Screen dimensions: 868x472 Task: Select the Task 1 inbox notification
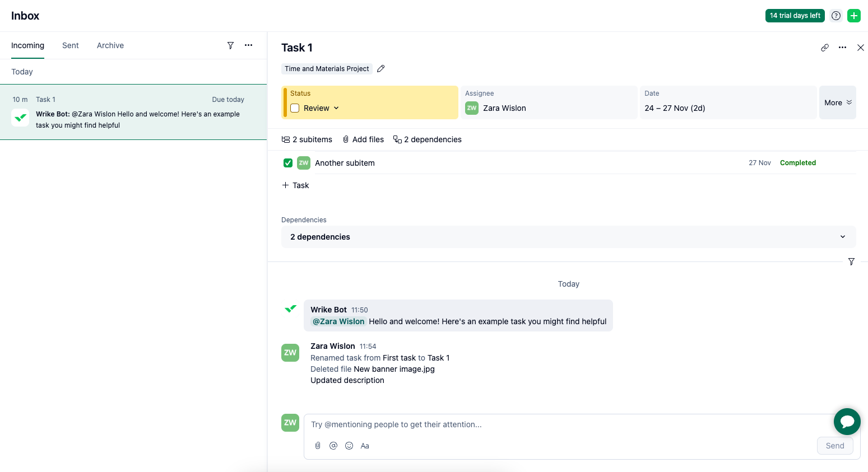point(133,112)
